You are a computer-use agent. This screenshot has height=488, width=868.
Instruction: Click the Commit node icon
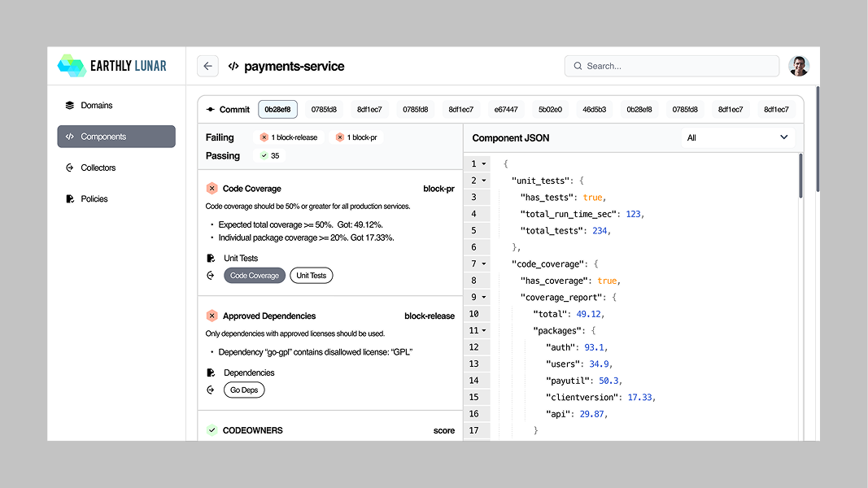pos(211,110)
